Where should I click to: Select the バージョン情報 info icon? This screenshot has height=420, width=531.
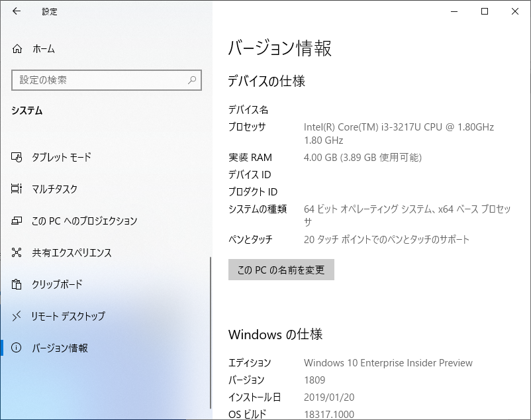click(x=17, y=348)
